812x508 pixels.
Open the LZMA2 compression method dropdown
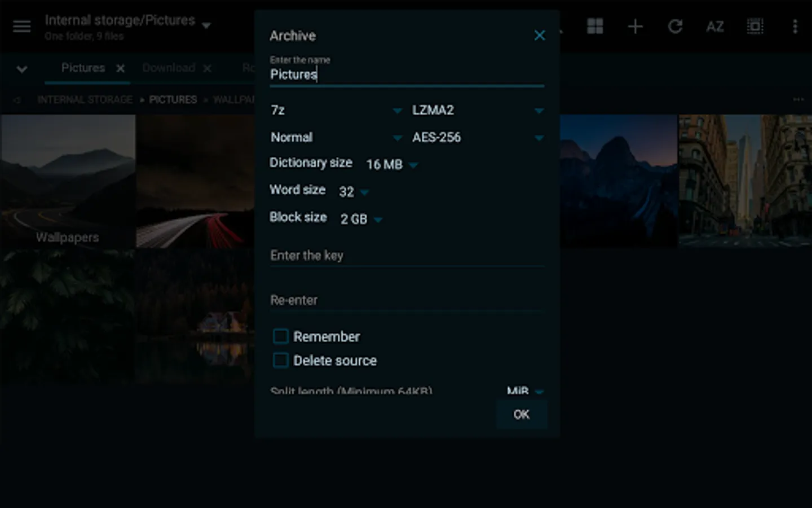(x=478, y=110)
